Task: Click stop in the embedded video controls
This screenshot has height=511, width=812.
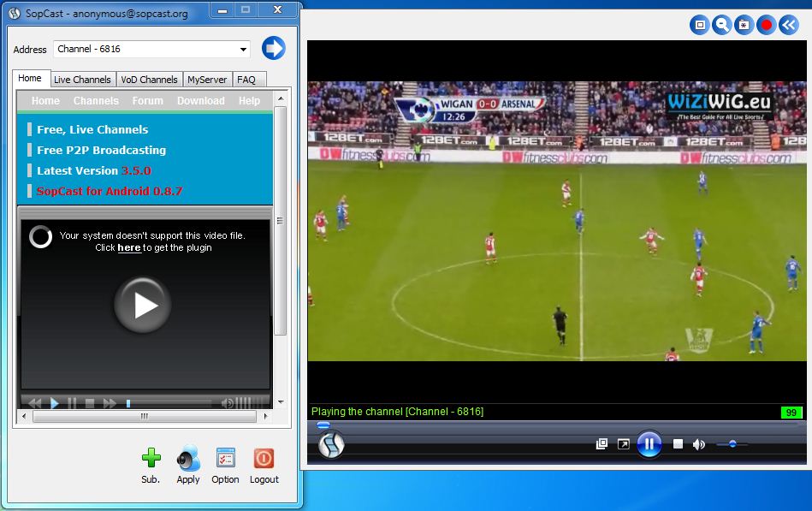Action: [x=90, y=402]
